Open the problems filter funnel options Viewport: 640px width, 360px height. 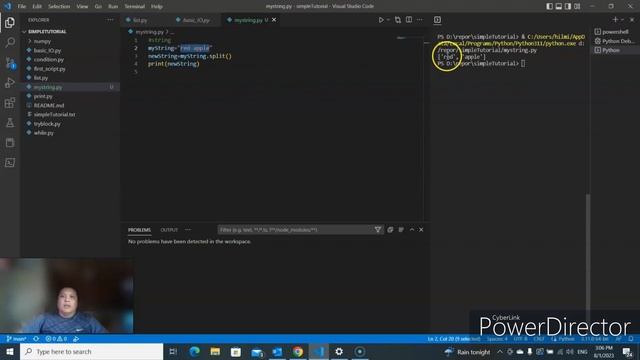(378, 230)
